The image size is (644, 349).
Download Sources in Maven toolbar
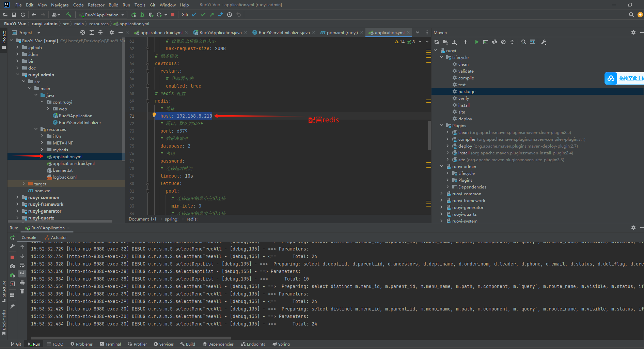tap(454, 42)
